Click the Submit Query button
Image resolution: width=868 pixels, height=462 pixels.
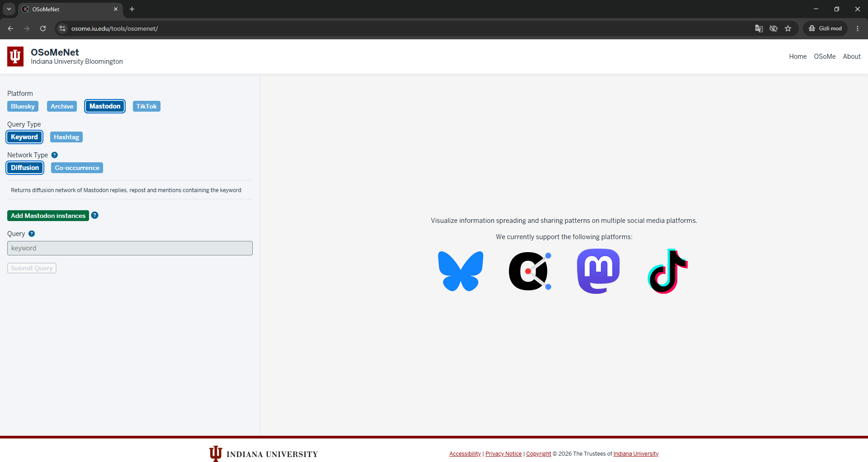coord(32,268)
